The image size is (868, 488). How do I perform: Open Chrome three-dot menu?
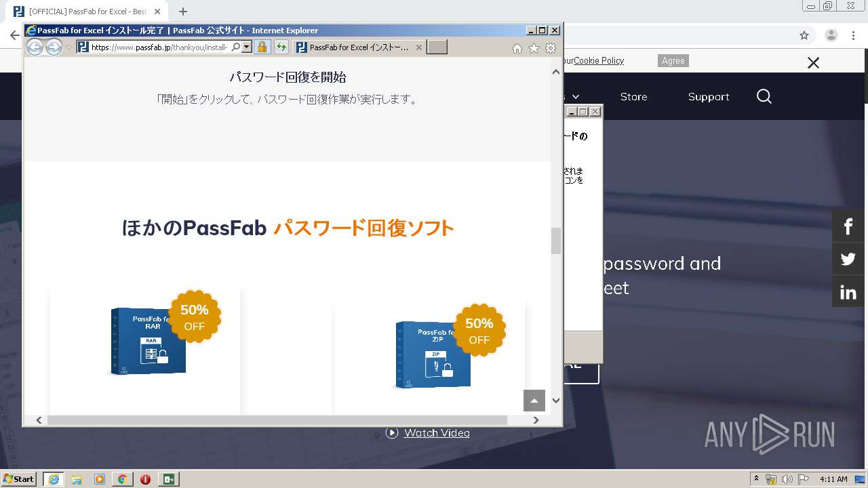pos(853,35)
